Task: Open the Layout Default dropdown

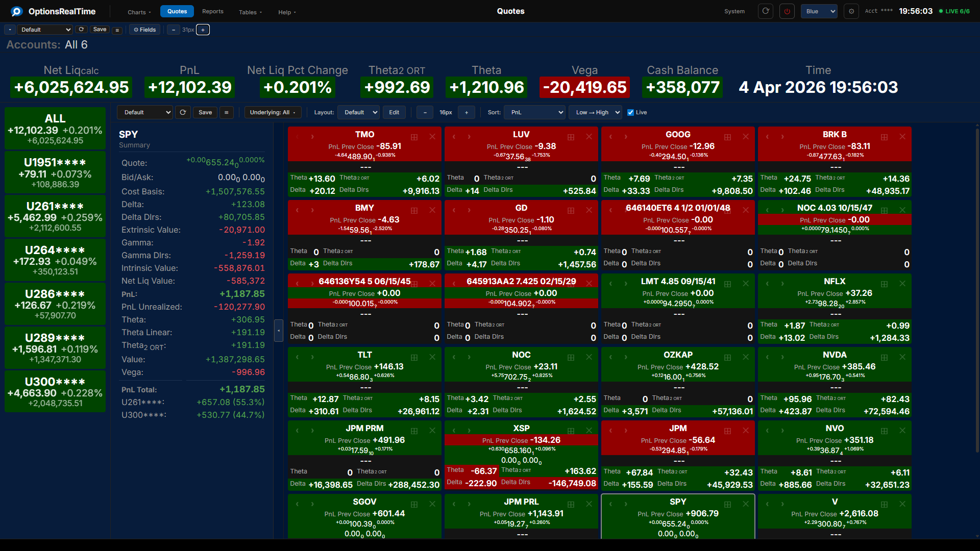Action: 358,112
